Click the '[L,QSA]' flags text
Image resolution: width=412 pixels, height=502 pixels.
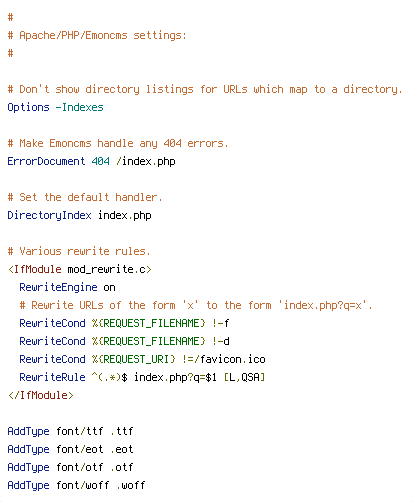244,377
